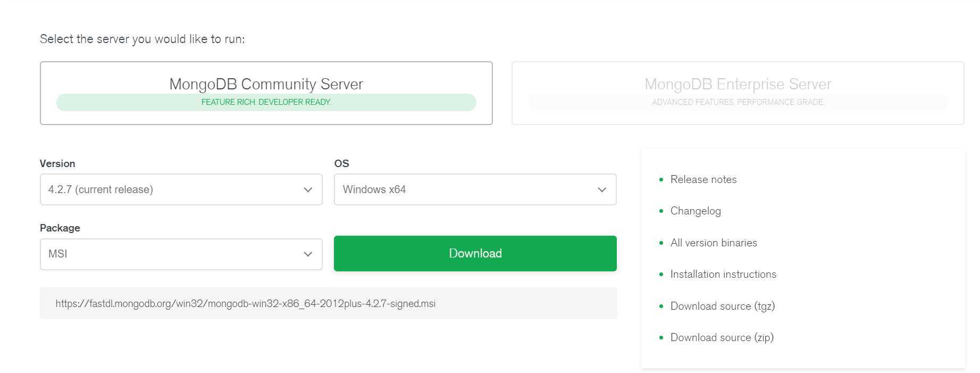The image size is (980, 373).
Task: Expand the Package dropdown set to MSI
Action: coord(181,254)
